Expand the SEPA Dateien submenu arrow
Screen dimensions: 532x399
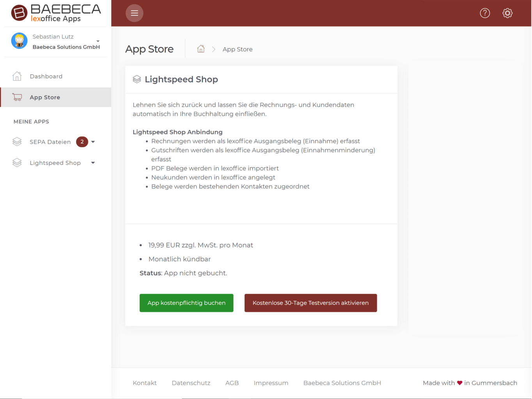tap(93, 142)
